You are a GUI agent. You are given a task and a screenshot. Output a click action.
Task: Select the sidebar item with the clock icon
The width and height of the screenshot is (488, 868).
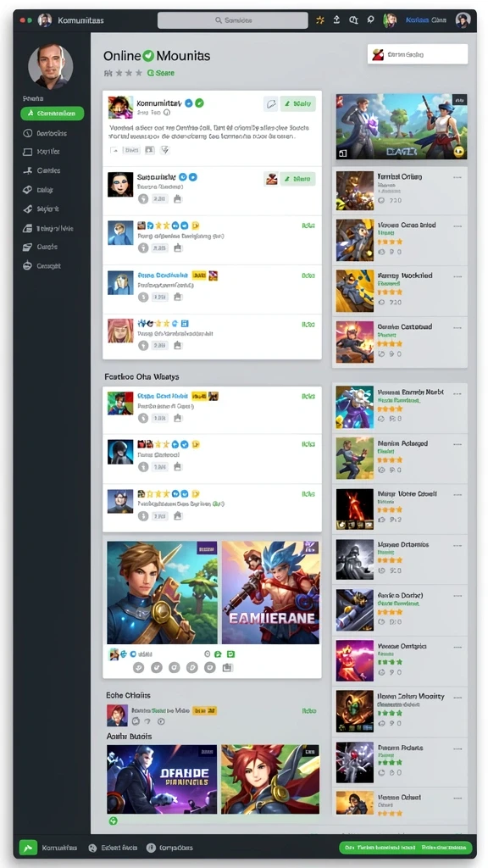click(x=45, y=133)
